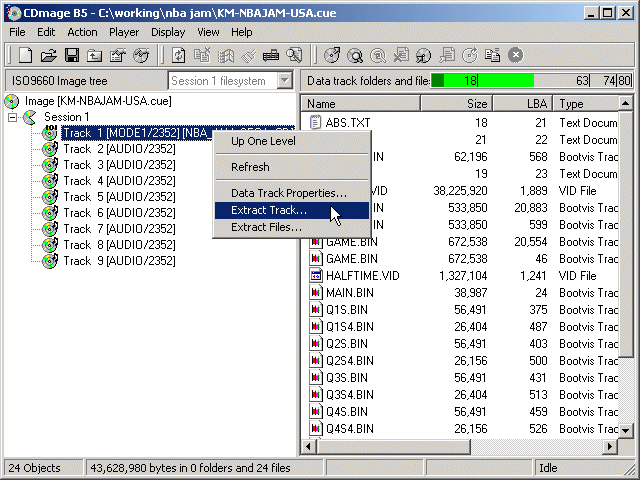Click the file list scroll up arrow
Screen dimensions: 640x480
point(626,104)
